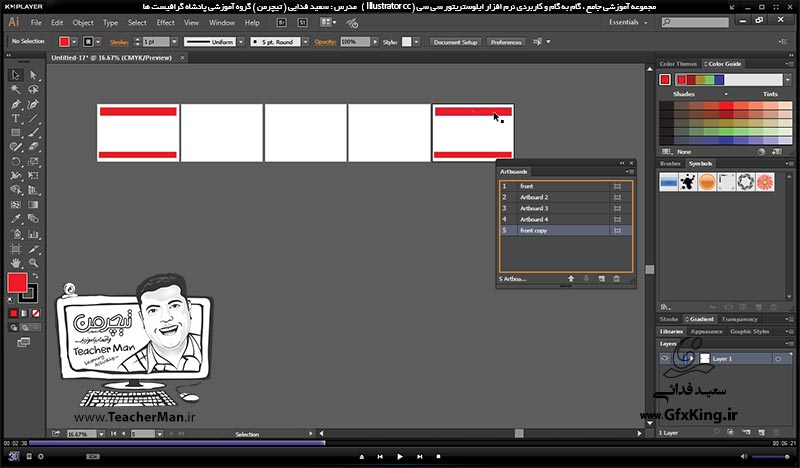Select the Rectangle tool
Viewport: 800px width, 468px height.
coord(16,133)
